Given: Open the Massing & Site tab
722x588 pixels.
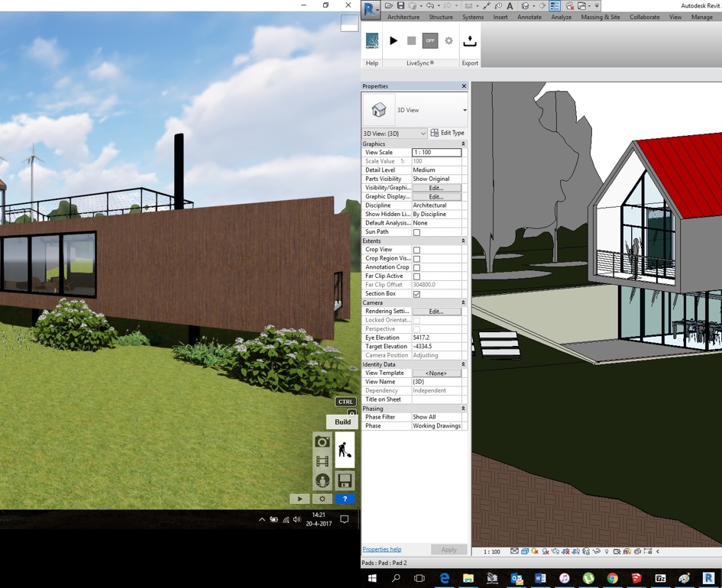Looking at the screenshot, I should 601,17.
